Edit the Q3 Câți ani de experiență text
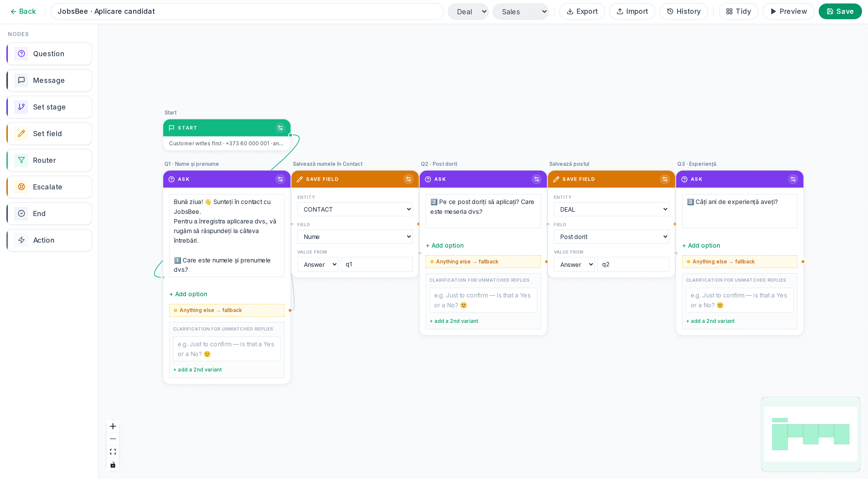The height and width of the screenshot is (479, 868). point(740,211)
